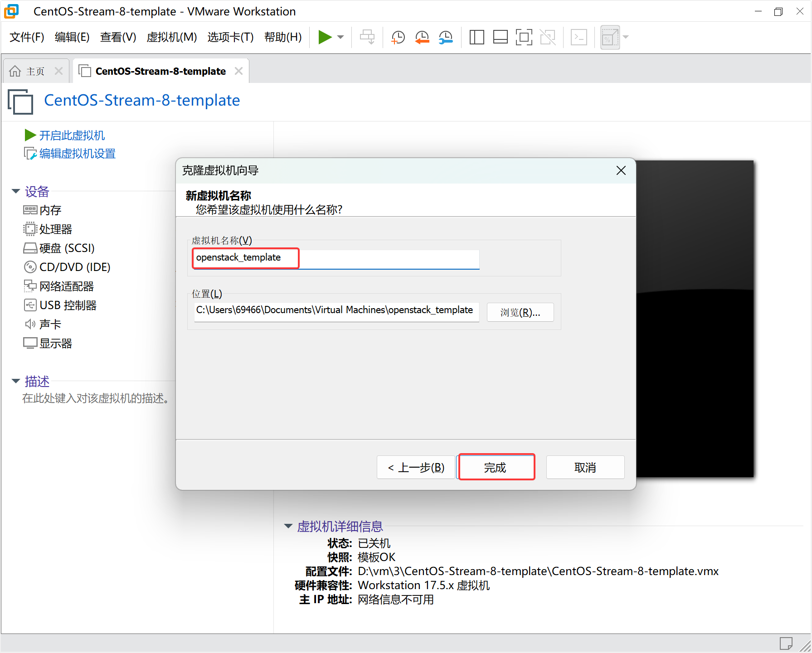Collapse the 描述 section
The height and width of the screenshot is (653, 812).
[x=16, y=381]
